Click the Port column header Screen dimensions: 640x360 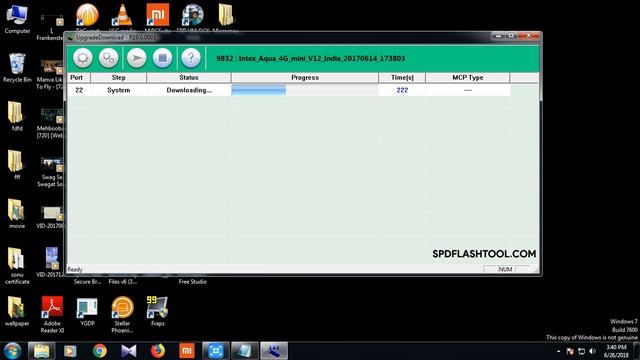(x=79, y=78)
